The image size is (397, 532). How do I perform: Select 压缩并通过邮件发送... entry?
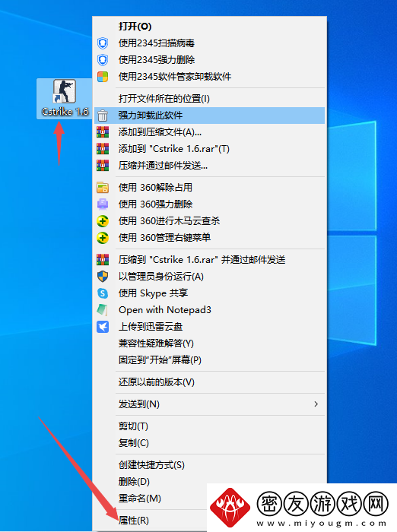point(210,165)
